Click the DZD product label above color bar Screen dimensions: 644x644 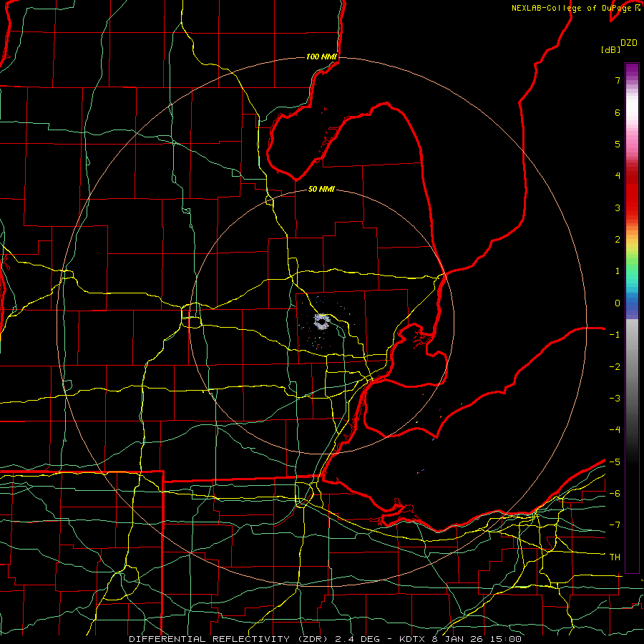tap(628, 43)
